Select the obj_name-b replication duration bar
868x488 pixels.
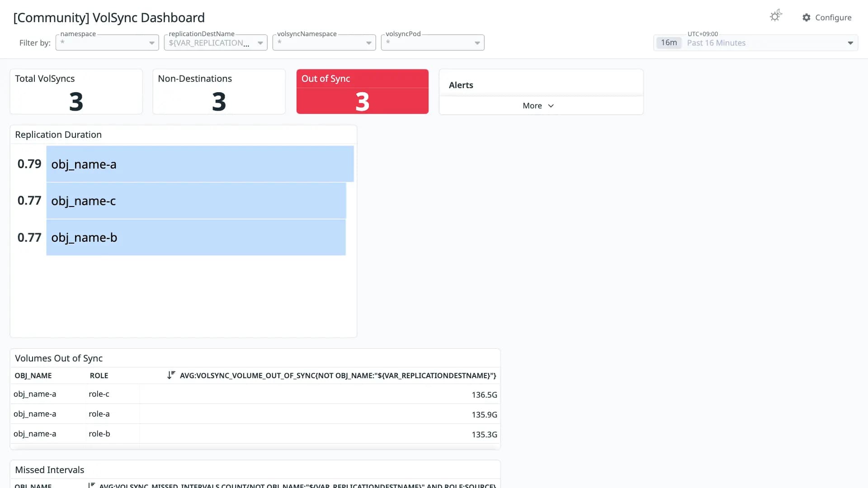pyautogui.click(x=196, y=238)
